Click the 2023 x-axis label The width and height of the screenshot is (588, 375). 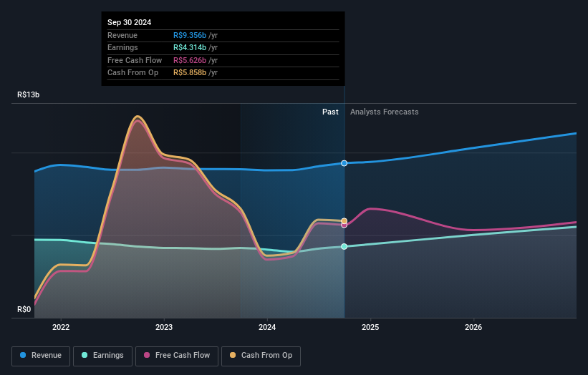pyautogui.click(x=164, y=327)
